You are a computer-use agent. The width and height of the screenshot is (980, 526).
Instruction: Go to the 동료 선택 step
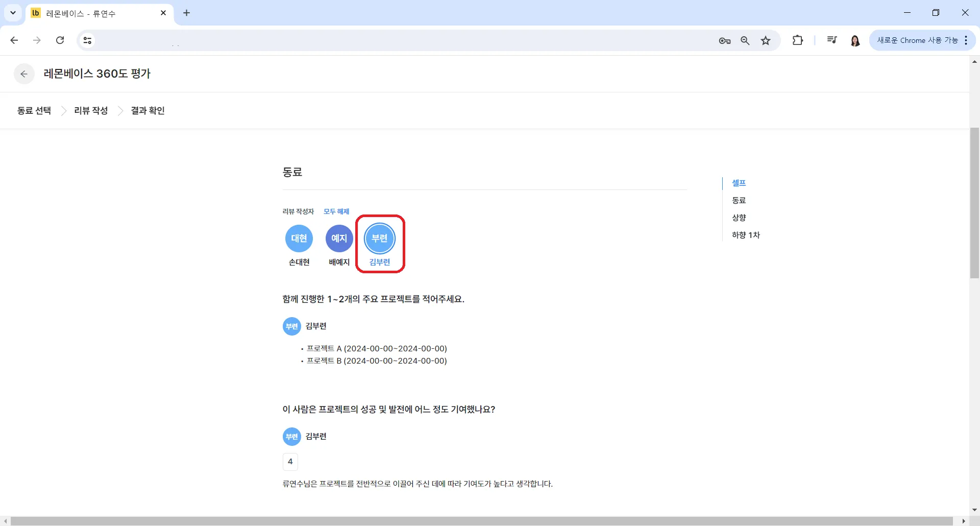(34, 111)
